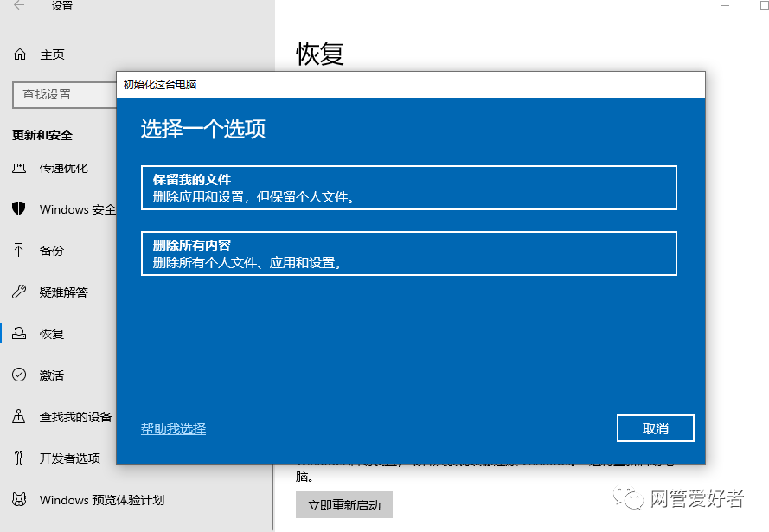
Task: Click the 开发者选项 tools icon
Action: click(x=19, y=458)
